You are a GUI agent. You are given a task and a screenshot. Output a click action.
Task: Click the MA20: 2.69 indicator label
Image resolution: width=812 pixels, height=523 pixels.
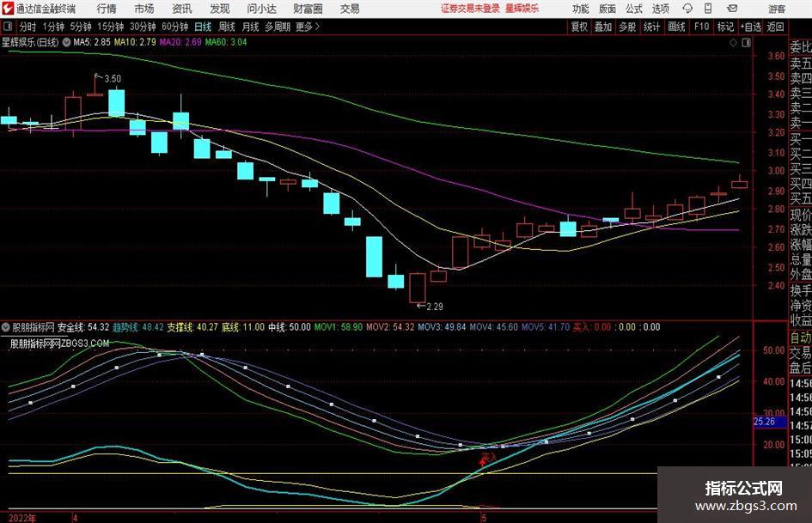coord(180,42)
